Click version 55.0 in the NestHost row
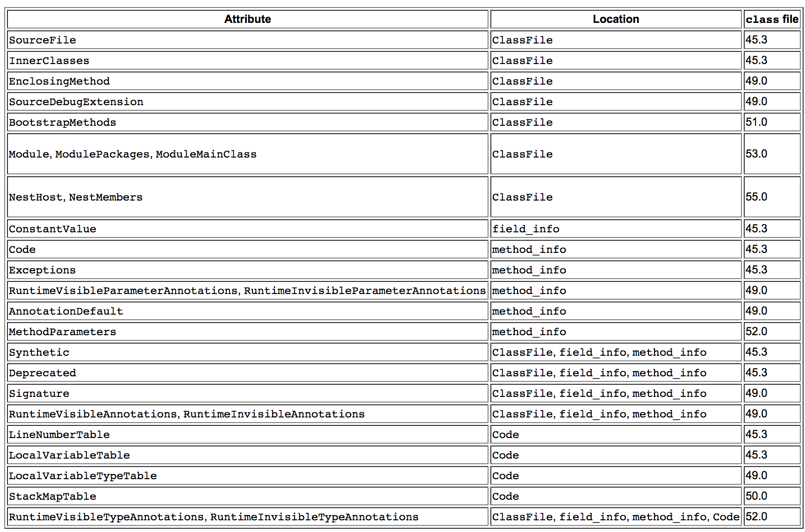Viewport: 805px width, 532px height. click(772, 197)
